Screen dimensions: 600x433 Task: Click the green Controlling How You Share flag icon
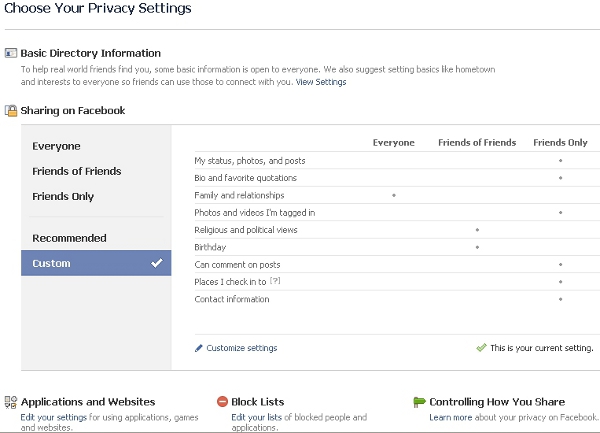pyautogui.click(x=419, y=402)
